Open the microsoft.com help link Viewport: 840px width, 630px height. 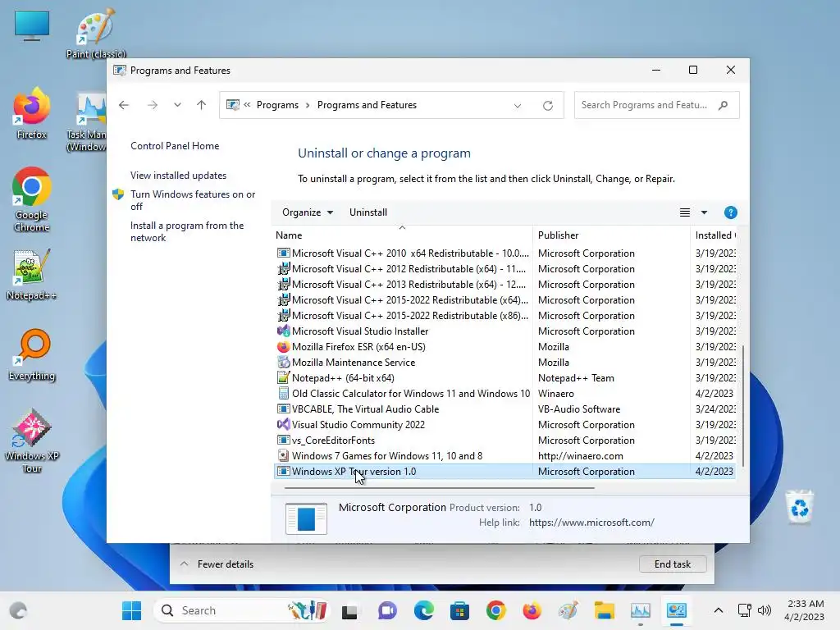(x=591, y=523)
